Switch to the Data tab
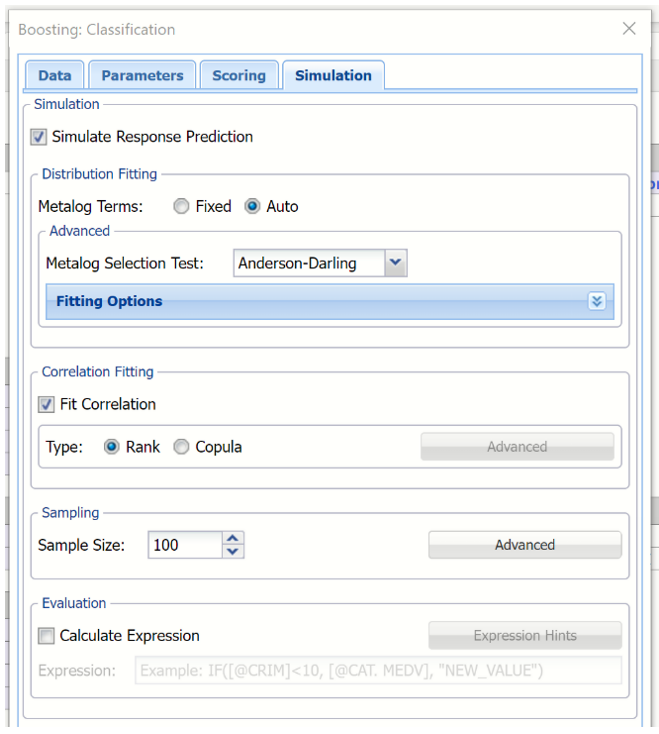This screenshot has width=659, height=734. click(x=55, y=76)
